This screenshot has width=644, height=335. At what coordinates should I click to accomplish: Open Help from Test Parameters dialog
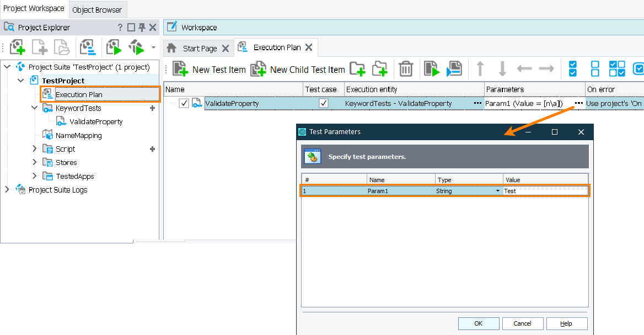(567, 323)
